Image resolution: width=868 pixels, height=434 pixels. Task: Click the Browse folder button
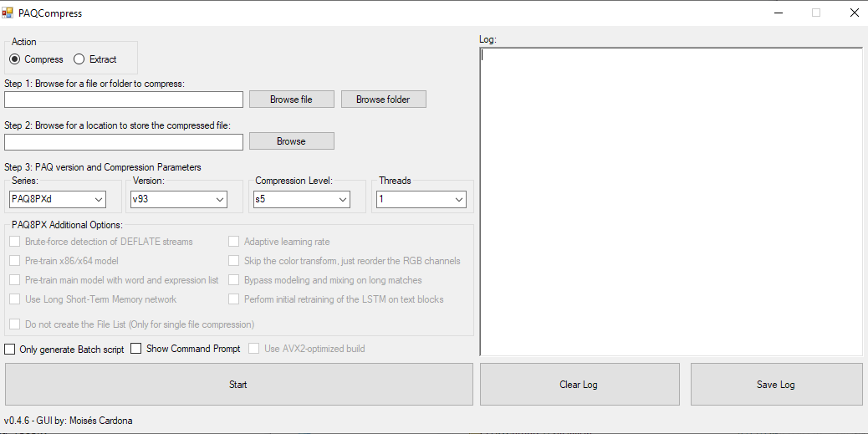tap(383, 100)
